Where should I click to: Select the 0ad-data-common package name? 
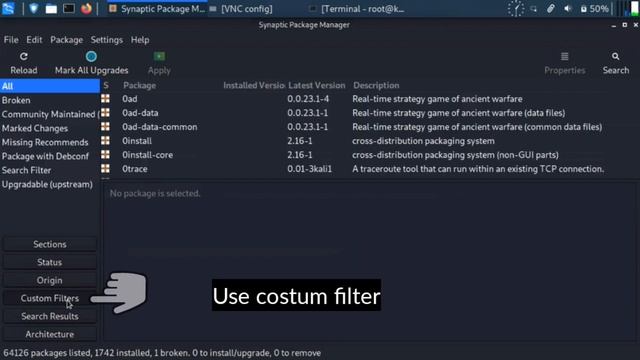[160, 127]
